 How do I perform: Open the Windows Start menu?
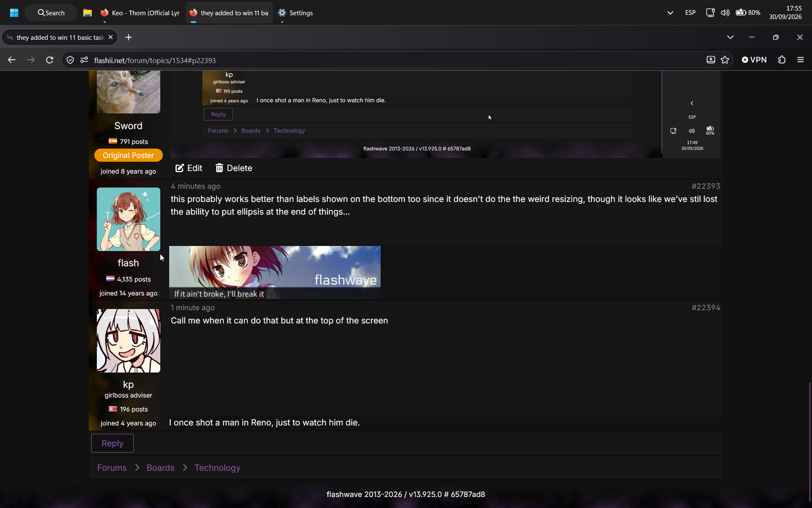tap(14, 13)
